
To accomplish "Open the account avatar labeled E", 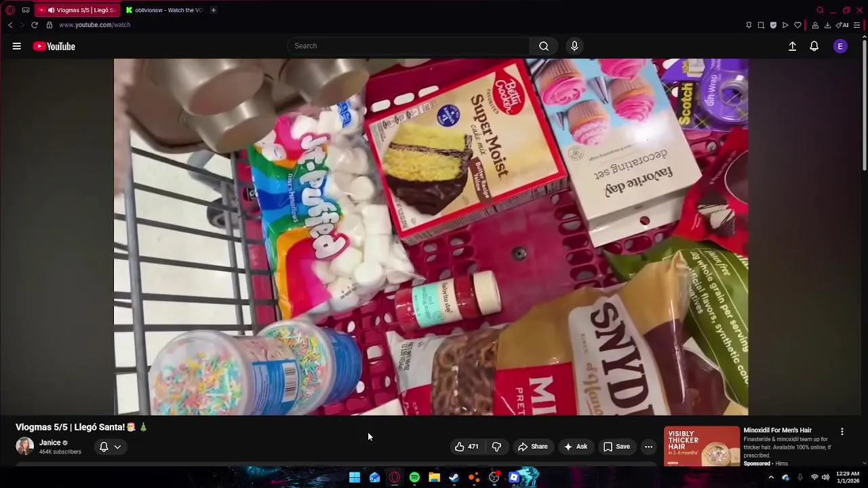I will (840, 46).
